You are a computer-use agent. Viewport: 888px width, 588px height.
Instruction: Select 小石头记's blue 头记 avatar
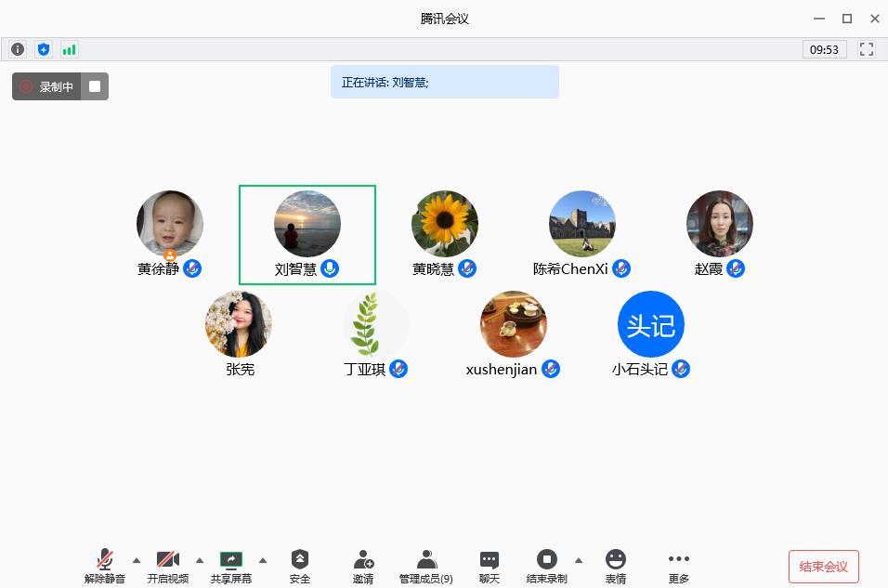click(x=651, y=324)
